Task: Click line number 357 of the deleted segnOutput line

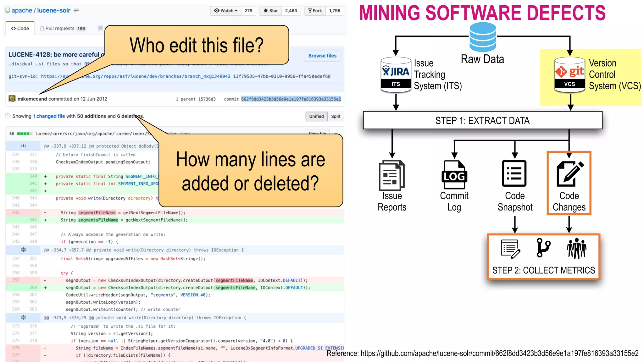Action: click(16, 280)
